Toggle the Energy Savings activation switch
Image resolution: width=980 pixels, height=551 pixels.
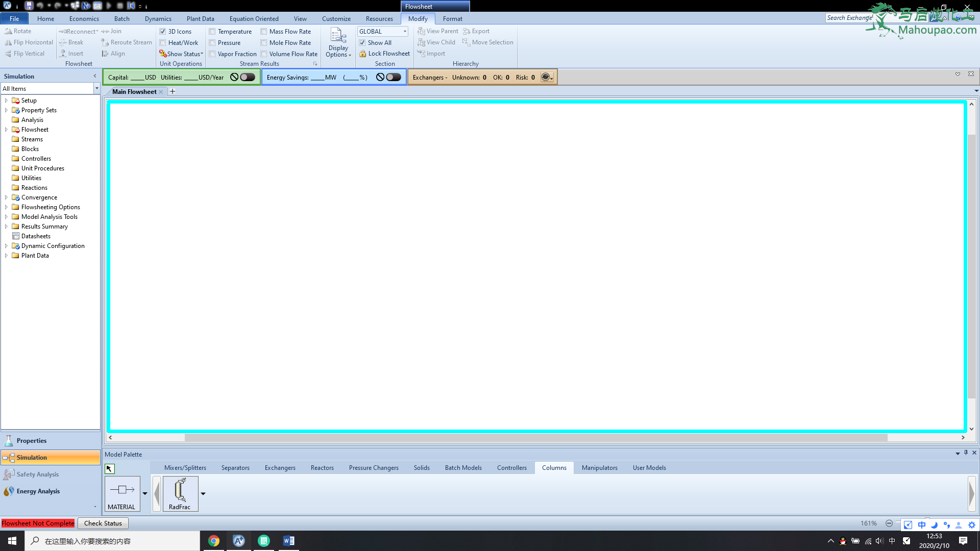tap(394, 77)
